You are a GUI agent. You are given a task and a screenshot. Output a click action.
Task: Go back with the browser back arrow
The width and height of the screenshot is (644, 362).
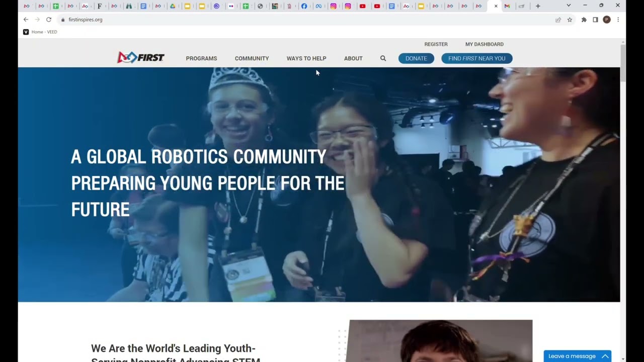click(26, 20)
